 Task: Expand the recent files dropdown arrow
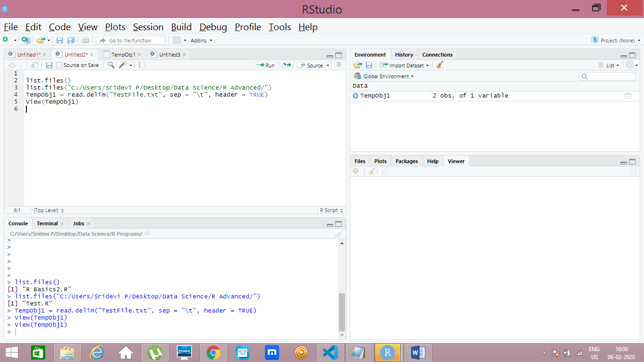point(49,41)
